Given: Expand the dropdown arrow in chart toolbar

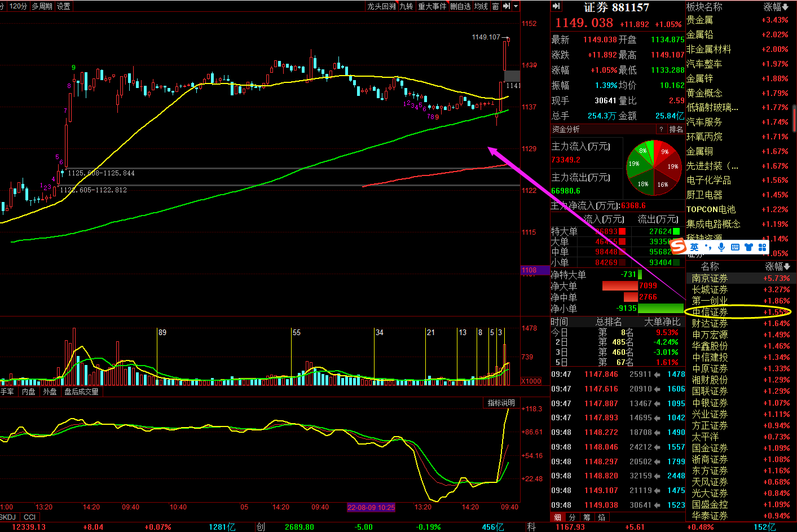Looking at the screenshot, I should coord(516,6).
